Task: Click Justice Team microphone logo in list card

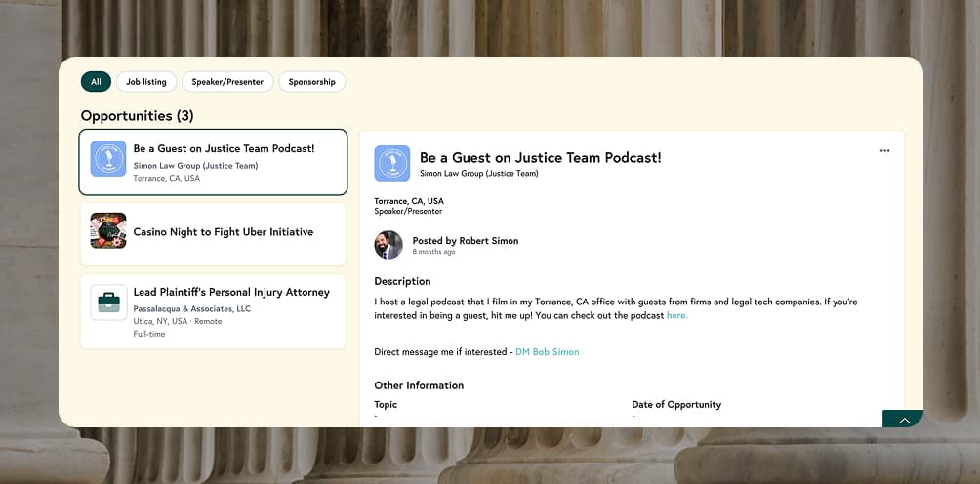Action: [108, 159]
